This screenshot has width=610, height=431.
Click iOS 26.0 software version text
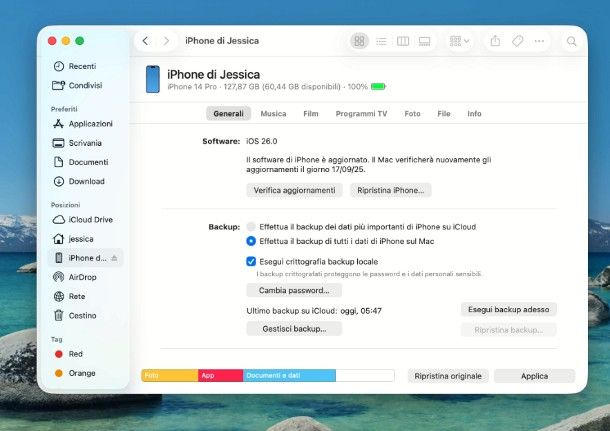point(261,141)
